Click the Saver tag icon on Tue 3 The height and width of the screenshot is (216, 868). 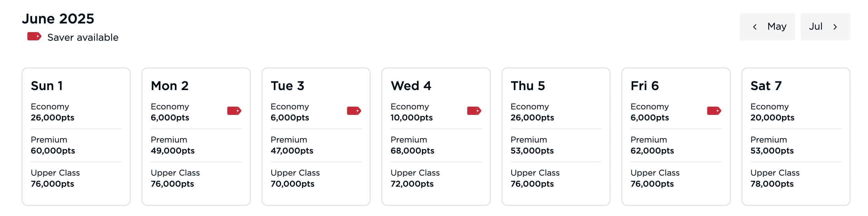pyautogui.click(x=354, y=111)
